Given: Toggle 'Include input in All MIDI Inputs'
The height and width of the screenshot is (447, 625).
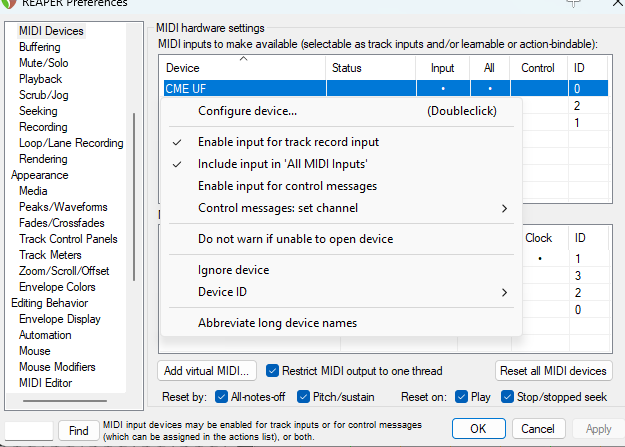Looking at the screenshot, I should click(x=281, y=164).
